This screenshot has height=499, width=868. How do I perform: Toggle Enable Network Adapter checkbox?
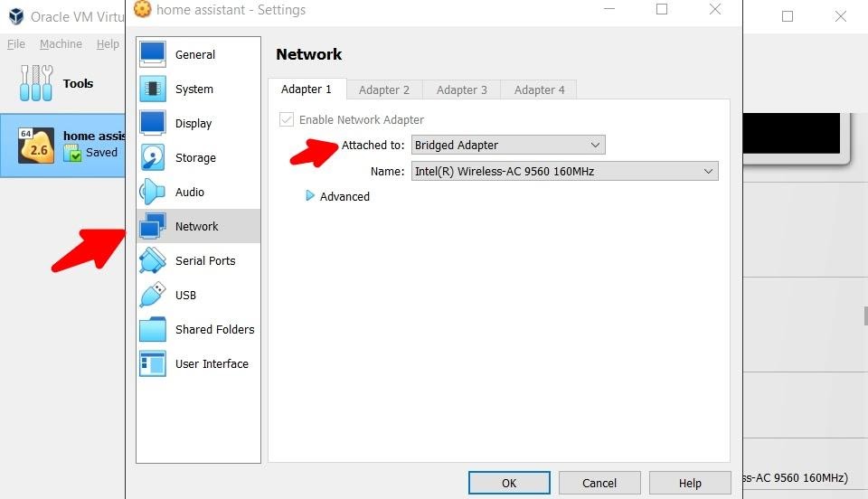[x=287, y=119]
